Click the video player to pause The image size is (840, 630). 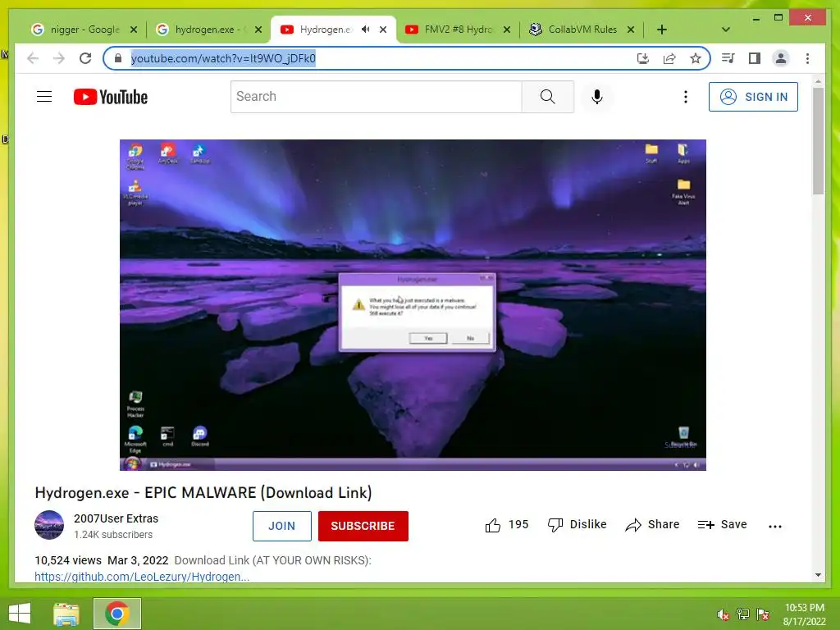[x=413, y=305]
